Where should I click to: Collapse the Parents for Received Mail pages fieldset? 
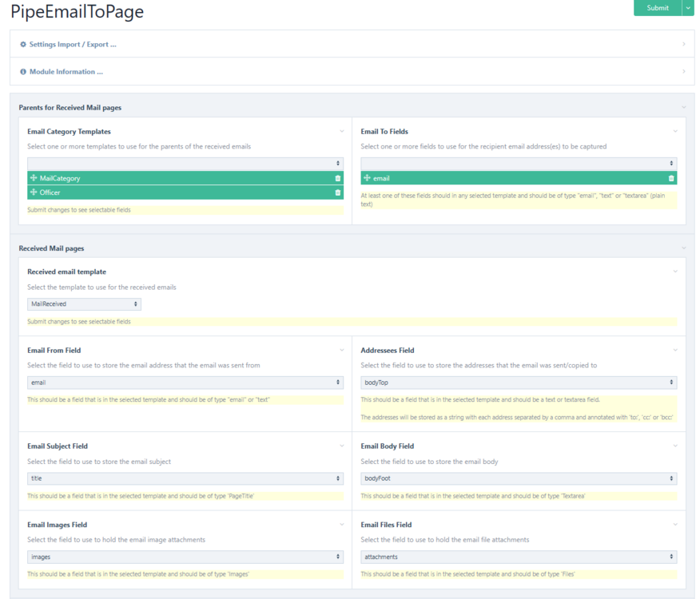tap(683, 107)
